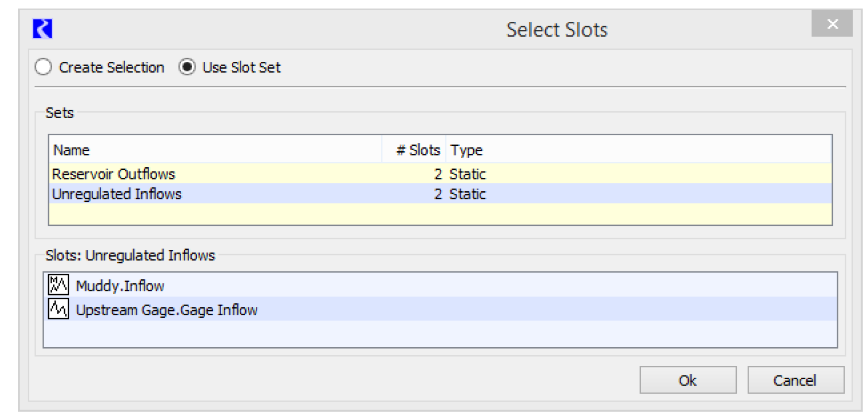This screenshot has height=417, width=868.
Task: Click the RiverWare logo in title bar
Action: point(43,29)
